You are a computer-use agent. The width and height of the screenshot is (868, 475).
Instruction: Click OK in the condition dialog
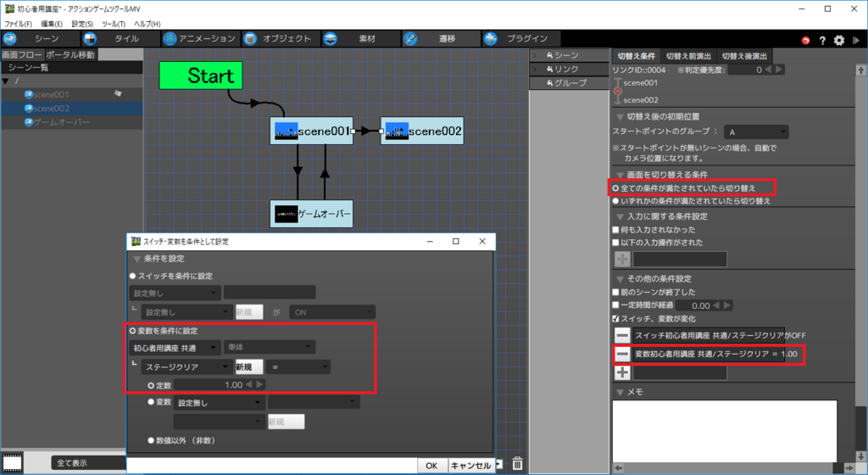coord(431,466)
